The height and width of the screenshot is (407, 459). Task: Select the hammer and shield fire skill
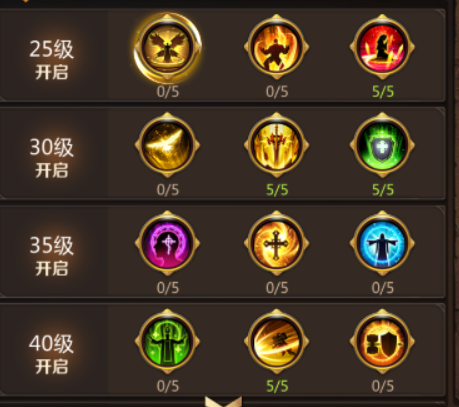(382, 341)
